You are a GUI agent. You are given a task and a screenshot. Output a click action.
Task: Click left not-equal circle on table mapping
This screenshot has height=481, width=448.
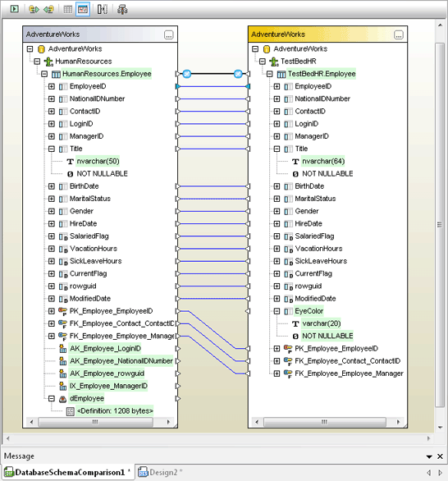pos(187,74)
